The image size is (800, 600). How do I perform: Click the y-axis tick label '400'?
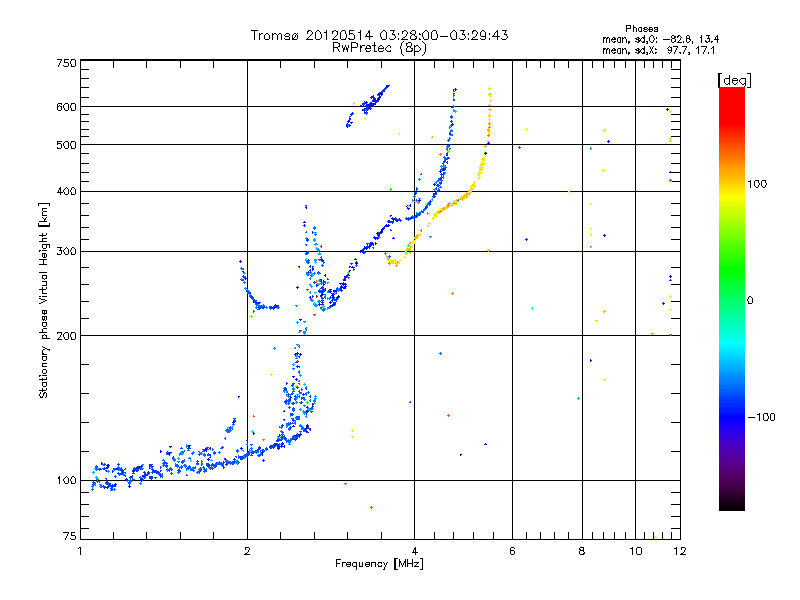point(66,192)
